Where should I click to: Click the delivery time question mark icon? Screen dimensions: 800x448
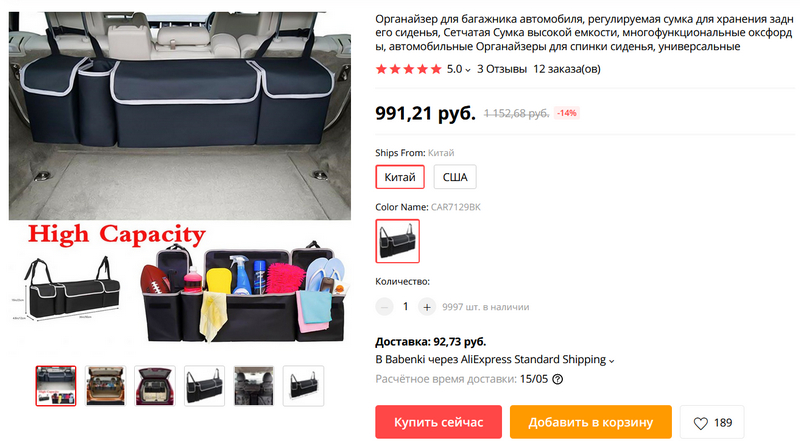[558, 379]
